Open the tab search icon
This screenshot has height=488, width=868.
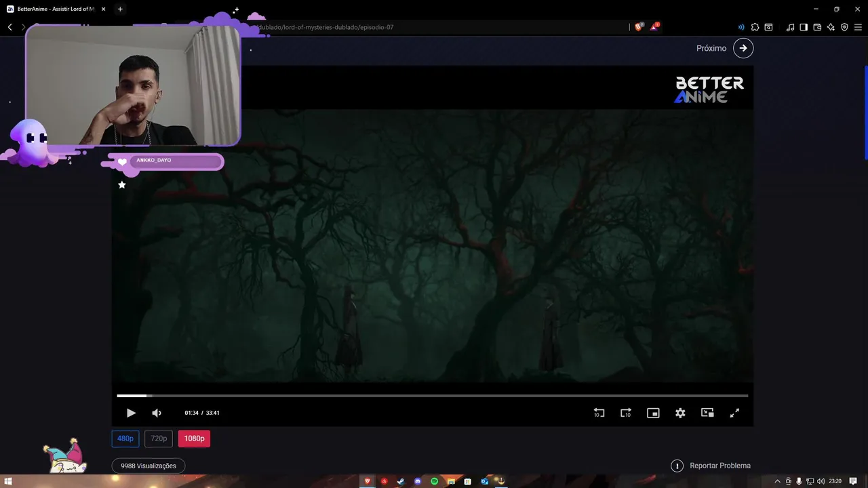768,27
